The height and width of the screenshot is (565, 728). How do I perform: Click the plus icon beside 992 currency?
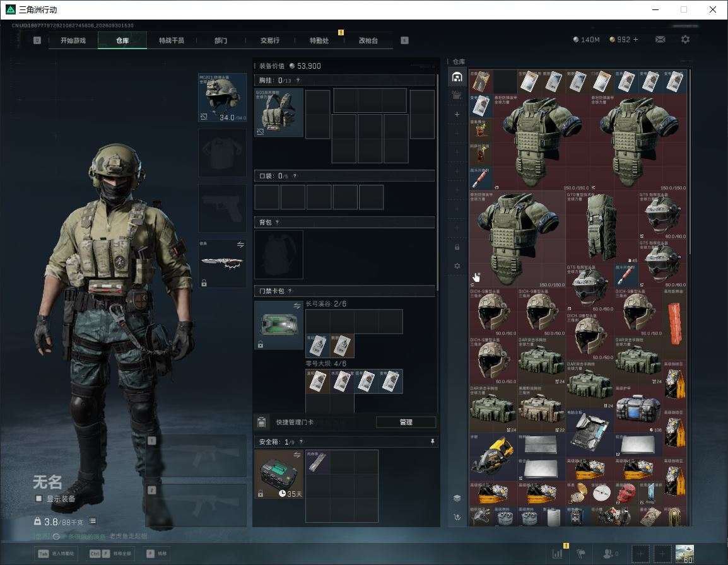pyautogui.click(x=636, y=40)
